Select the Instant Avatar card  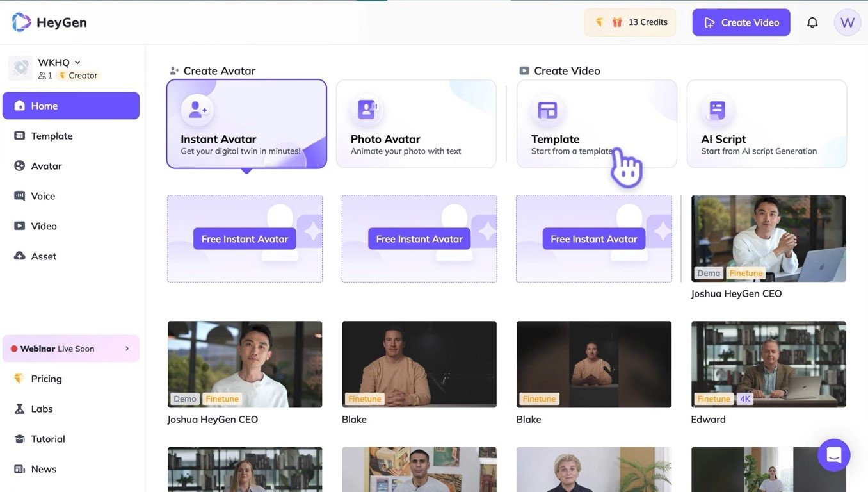(246, 124)
